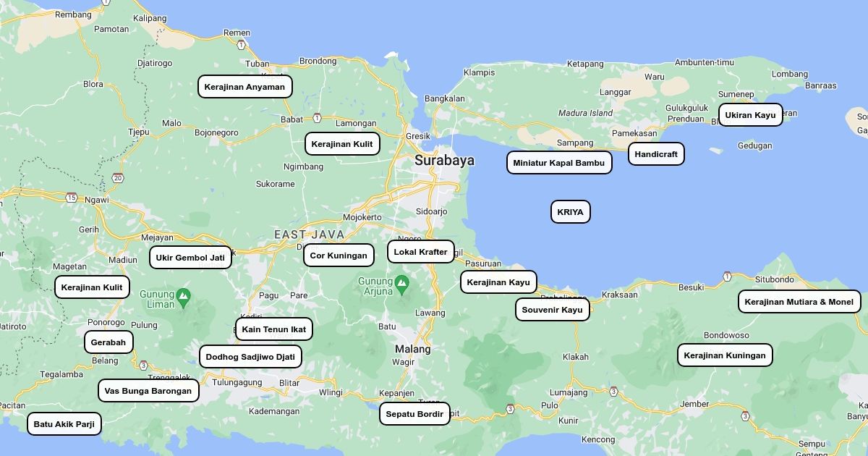Click the Cor Kuningan map label
The width and height of the screenshot is (868, 456).
coord(339,256)
